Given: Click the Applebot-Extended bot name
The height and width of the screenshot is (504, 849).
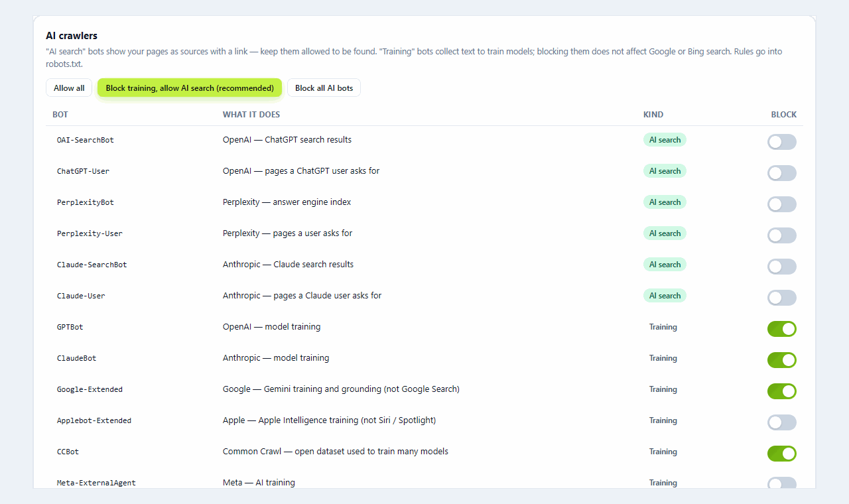Looking at the screenshot, I should [x=94, y=420].
